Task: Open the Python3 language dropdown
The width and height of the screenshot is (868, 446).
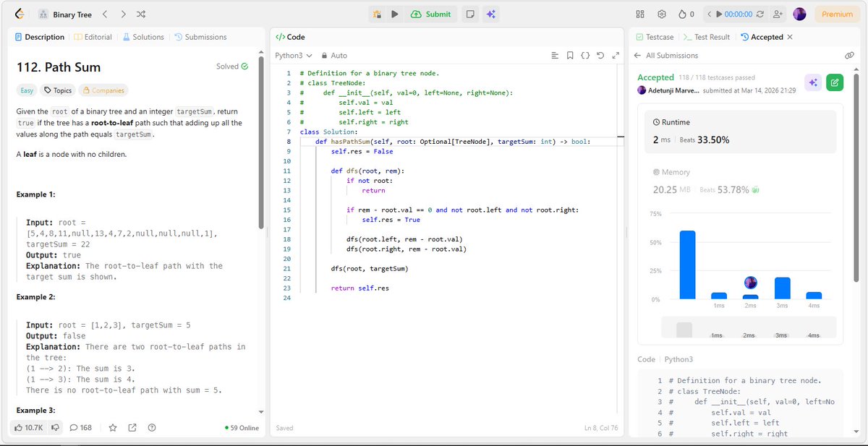Action: (x=294, y=55)
